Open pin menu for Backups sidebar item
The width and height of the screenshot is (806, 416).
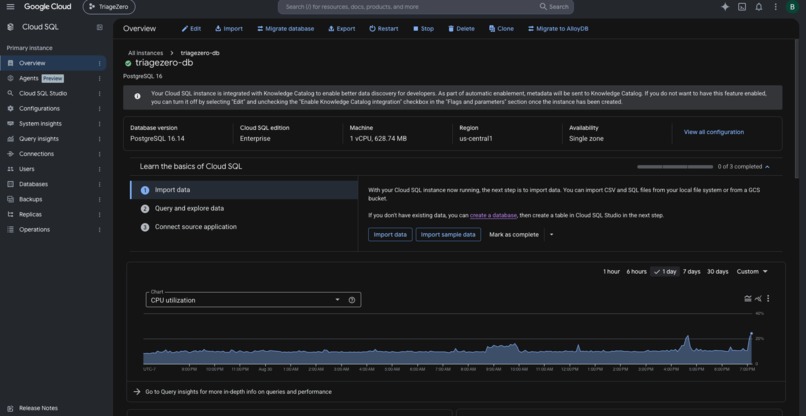click(x=99, y=200)
